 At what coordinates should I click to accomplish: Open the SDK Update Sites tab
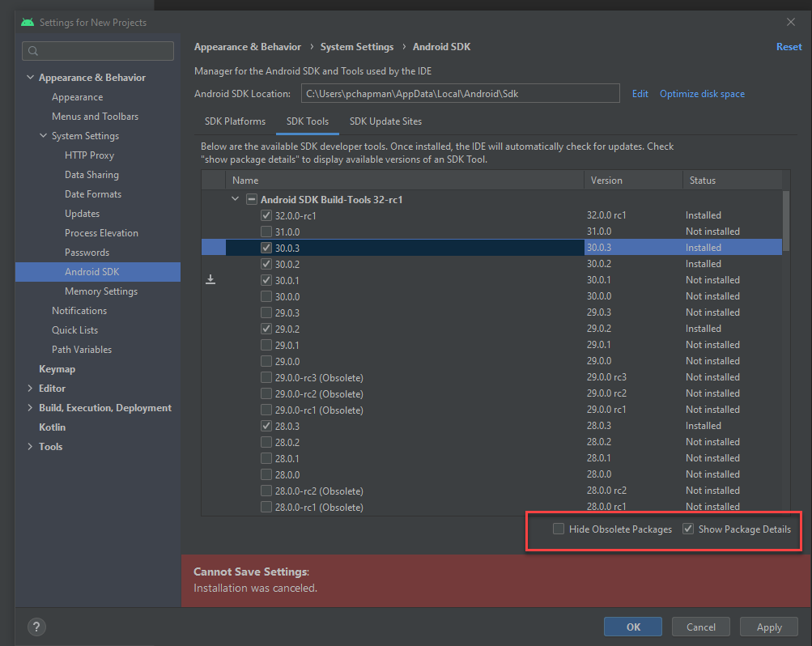coord(386,121)
